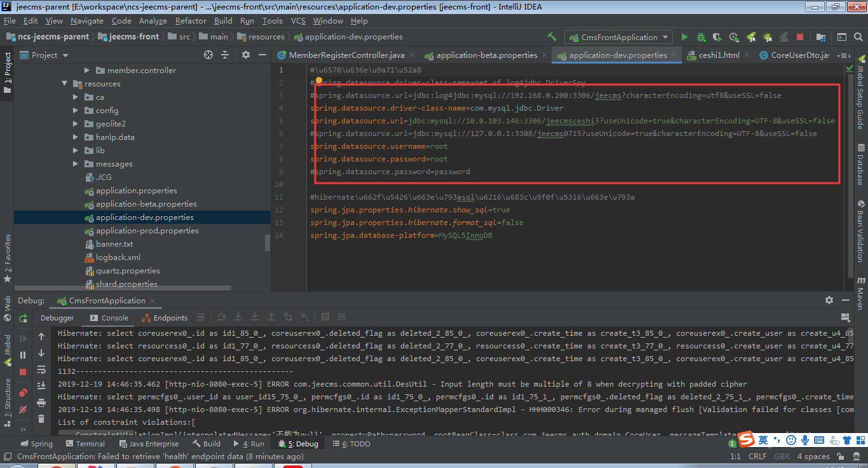Stop the running application from main toolbar
This screenshot has height=468, width=868.
(800, 38)
